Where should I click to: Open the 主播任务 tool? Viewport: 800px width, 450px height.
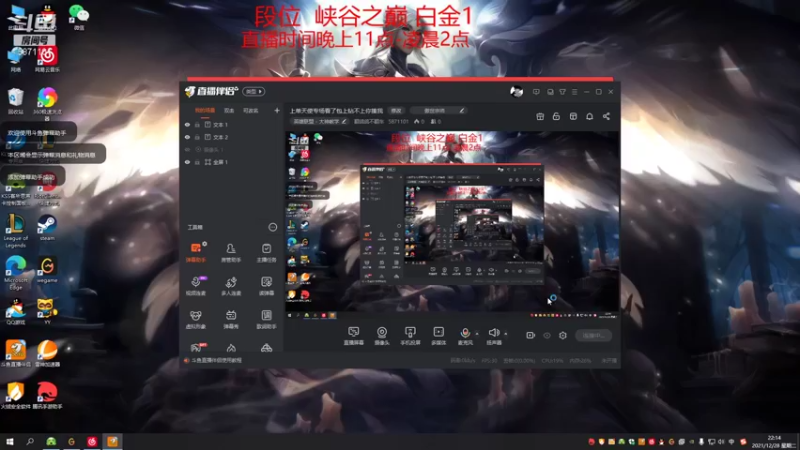point(266,252)
